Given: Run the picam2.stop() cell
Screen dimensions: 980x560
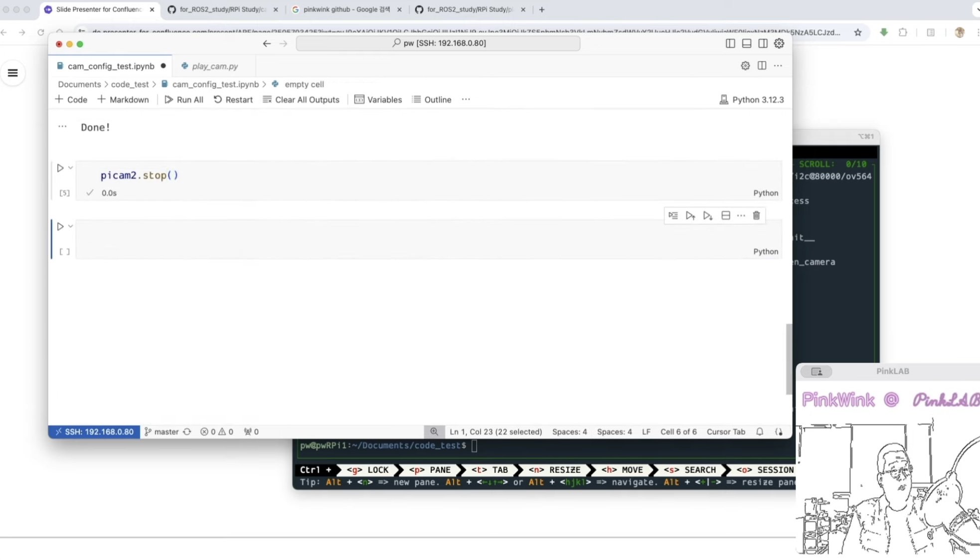Looking at the screenshot, I should (60, 168).
